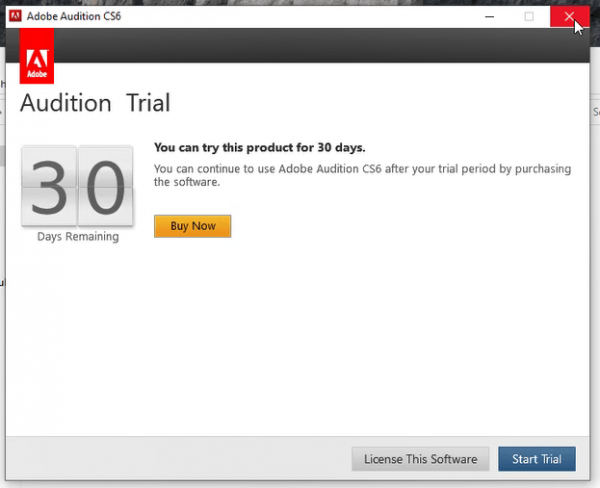
Task: Close the Audition trial dialog
Action: 569,17
